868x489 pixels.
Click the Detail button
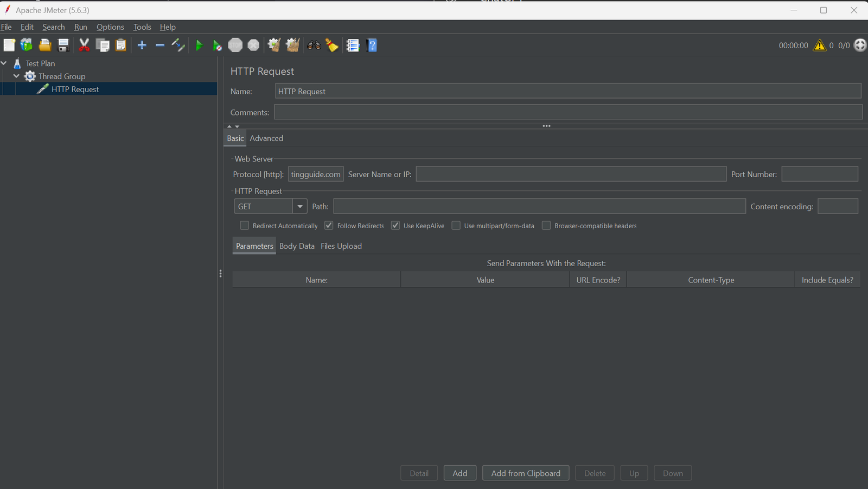[x=419, y=473]
